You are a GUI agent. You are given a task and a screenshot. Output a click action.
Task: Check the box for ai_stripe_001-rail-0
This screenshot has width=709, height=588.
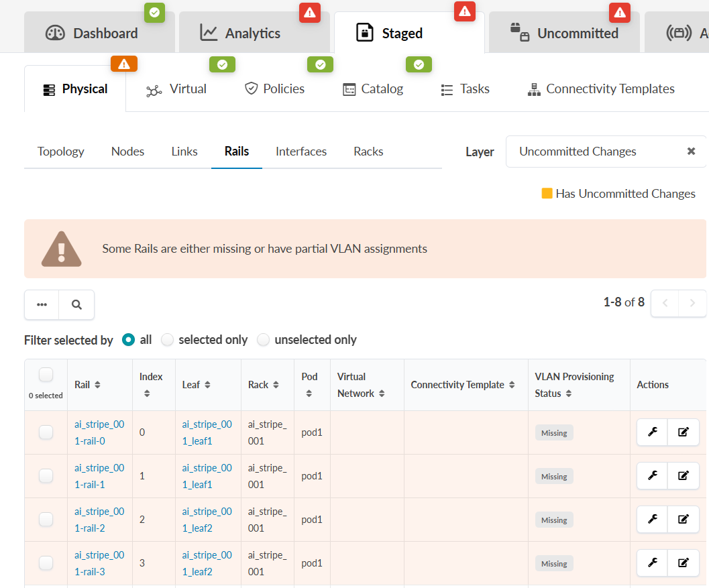click(x=46, y=432)
